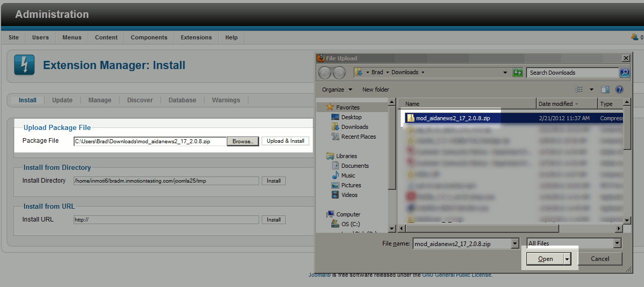Click the OS (C:) drive icon
The height and width of the screenshot is (287, 644).
point(335,224)
